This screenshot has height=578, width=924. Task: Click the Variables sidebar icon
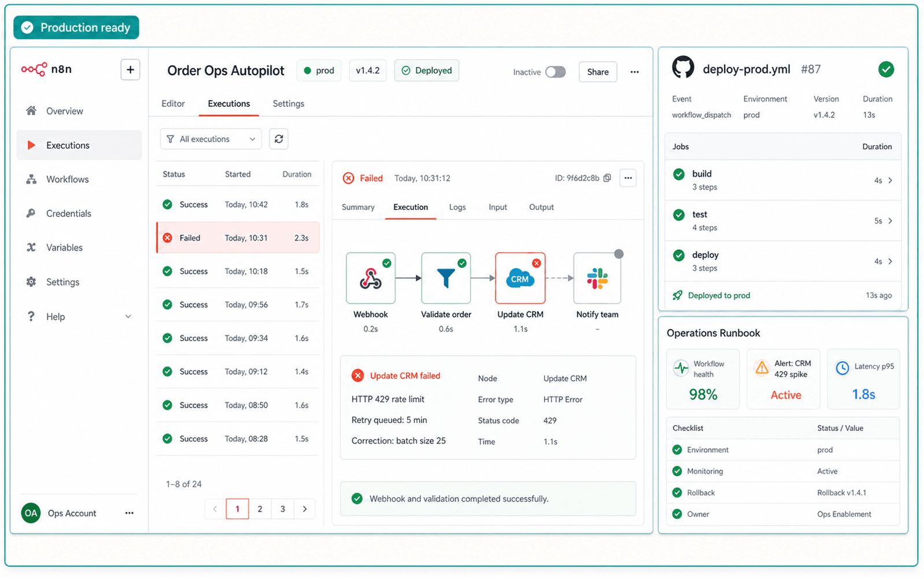tap(31, 247)
